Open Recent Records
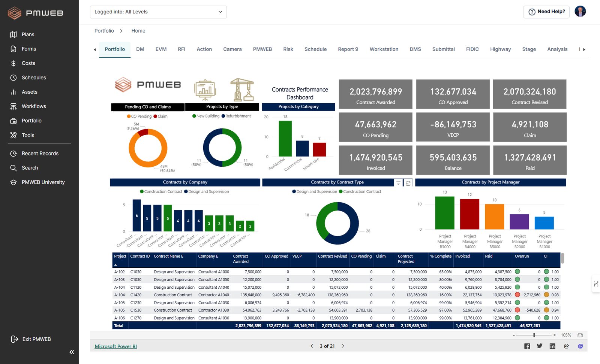 tap(40, 154)
